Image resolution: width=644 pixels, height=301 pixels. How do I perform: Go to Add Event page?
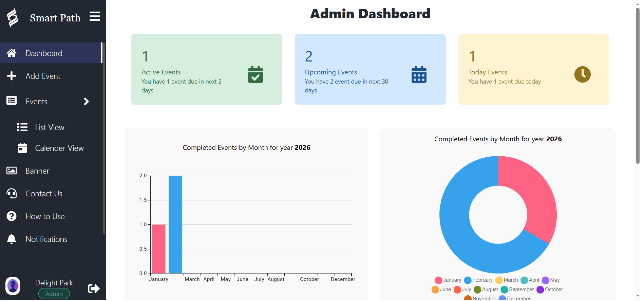[x=43, y=76]
